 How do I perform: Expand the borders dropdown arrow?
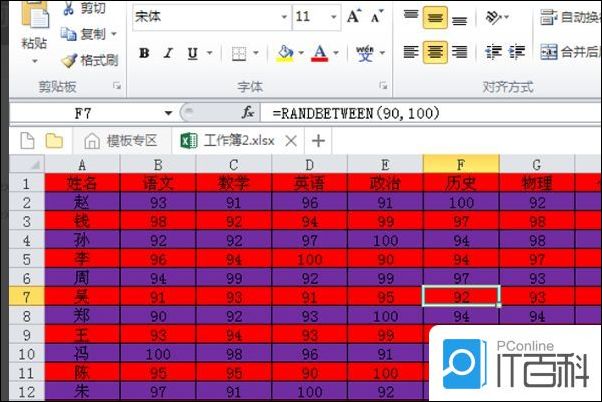(256, 53)
